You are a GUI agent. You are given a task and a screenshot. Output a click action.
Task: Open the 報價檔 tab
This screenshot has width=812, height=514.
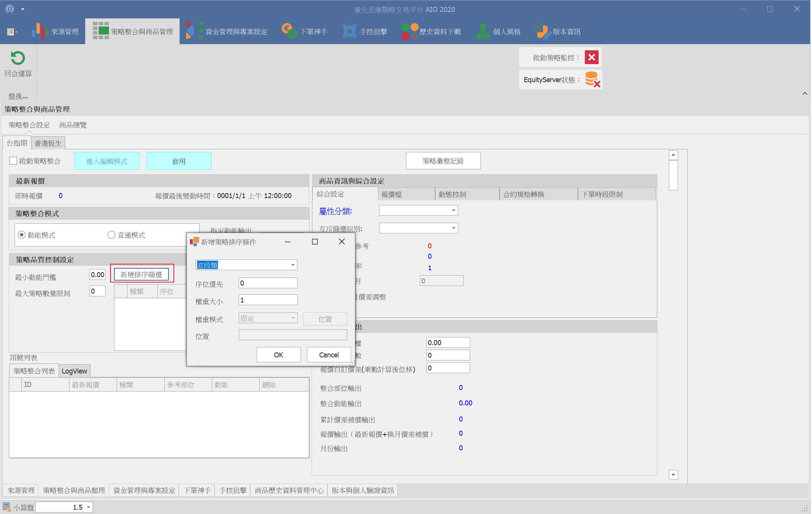pos(407,194)
